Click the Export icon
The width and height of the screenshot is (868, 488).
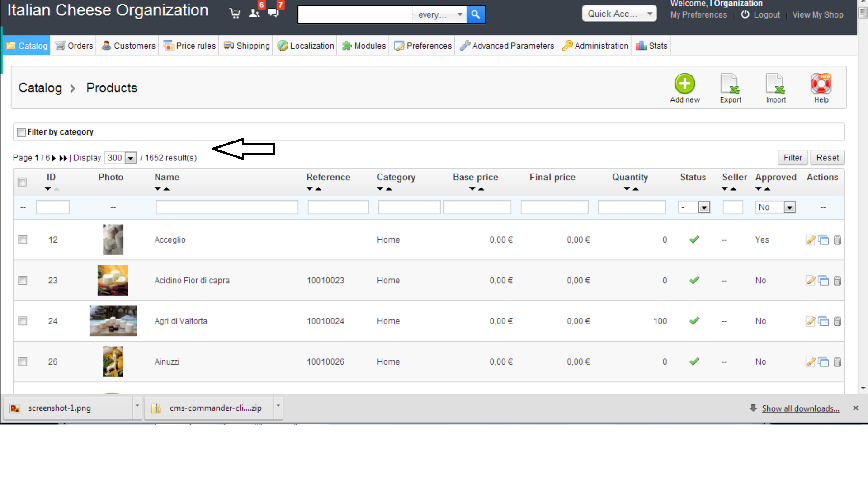730,84
